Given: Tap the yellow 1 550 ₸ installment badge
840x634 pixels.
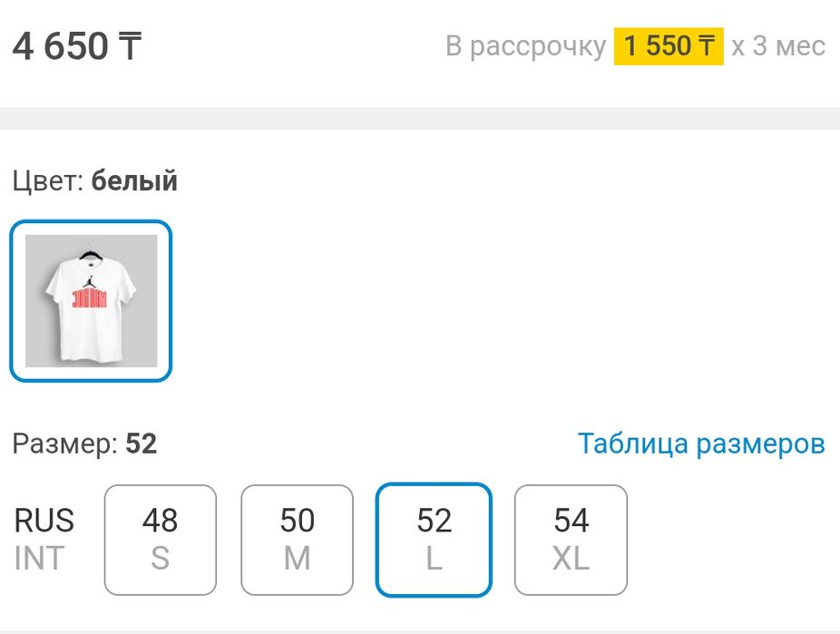Looking at the screenshot, I should click(x=669, y=46).
